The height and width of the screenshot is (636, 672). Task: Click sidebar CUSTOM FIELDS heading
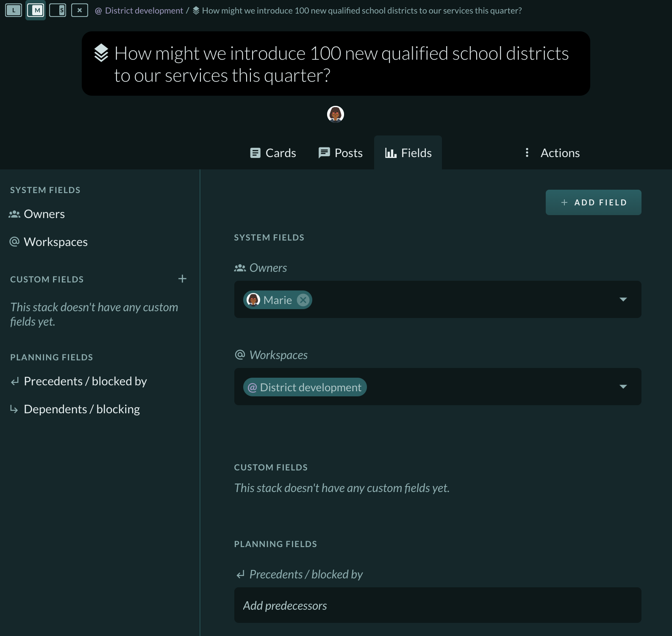[x=47, y=279]
